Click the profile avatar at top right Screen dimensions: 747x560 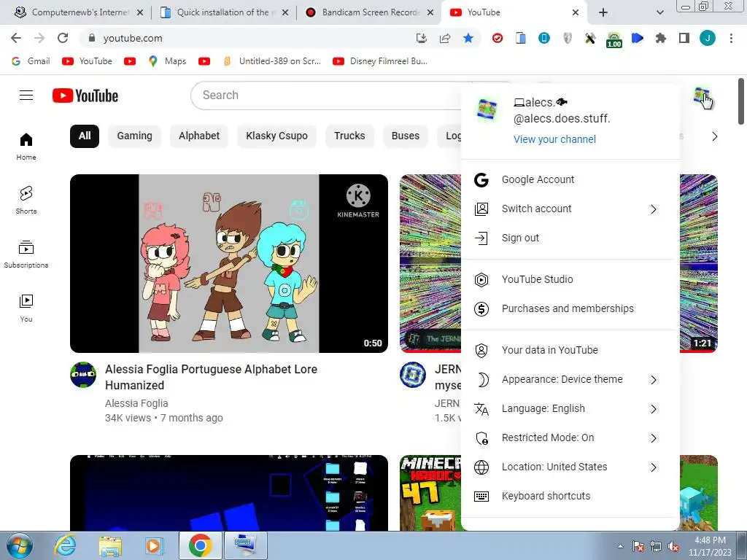tap(701, 96)
